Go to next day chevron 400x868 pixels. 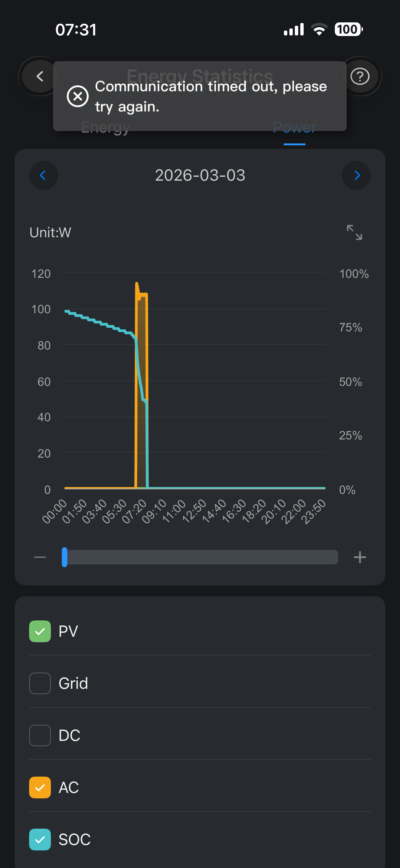(x=356, y=175)
